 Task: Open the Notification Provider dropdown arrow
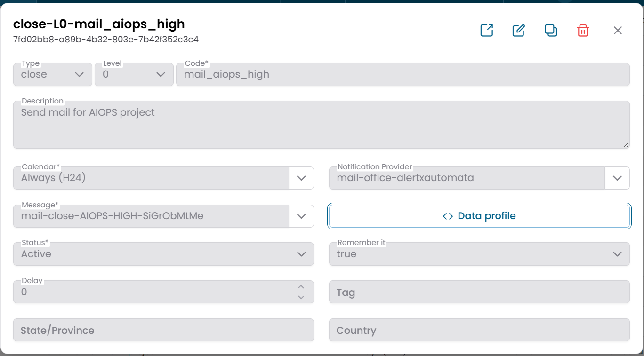click(x=617, y=178)
